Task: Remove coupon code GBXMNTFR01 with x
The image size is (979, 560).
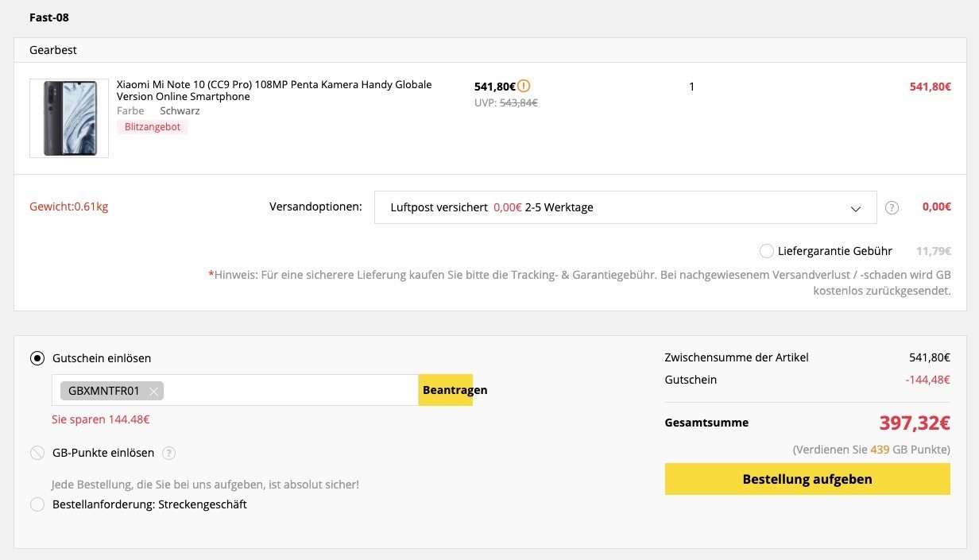Action: point(153,391)
